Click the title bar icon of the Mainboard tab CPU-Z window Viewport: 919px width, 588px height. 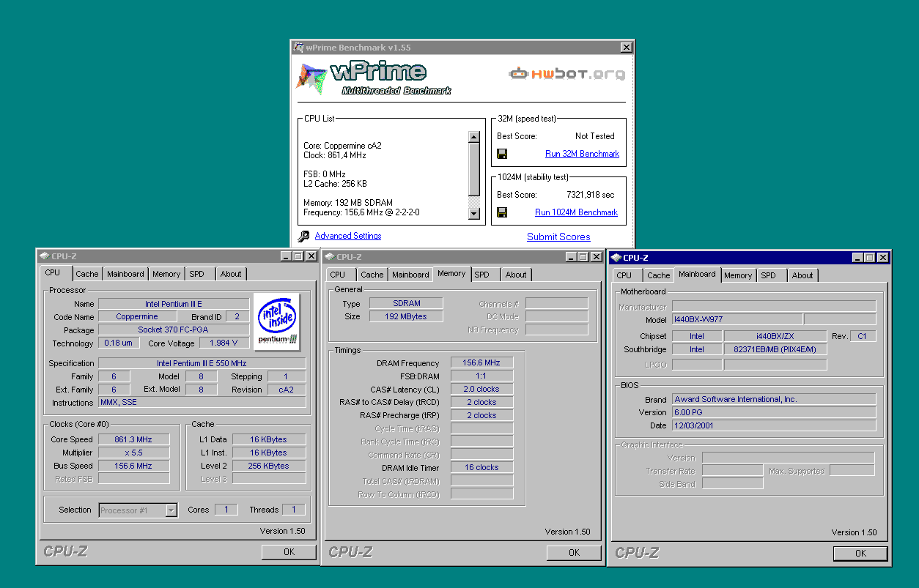click(x=616, y=257)
